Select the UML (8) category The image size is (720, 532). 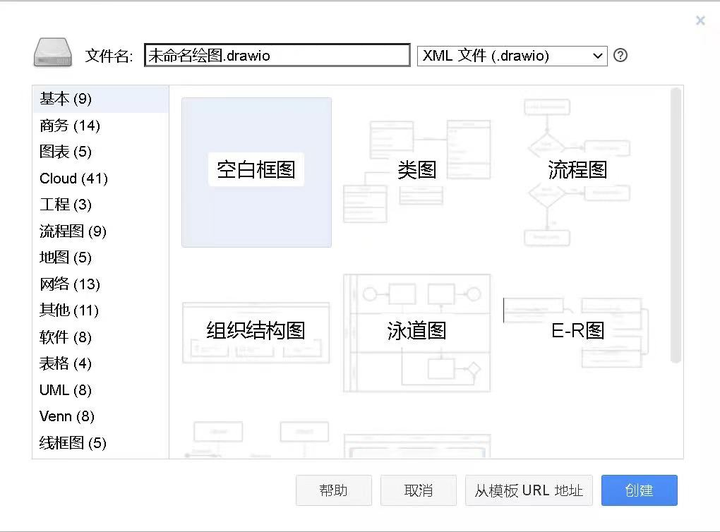pos(101,390)
